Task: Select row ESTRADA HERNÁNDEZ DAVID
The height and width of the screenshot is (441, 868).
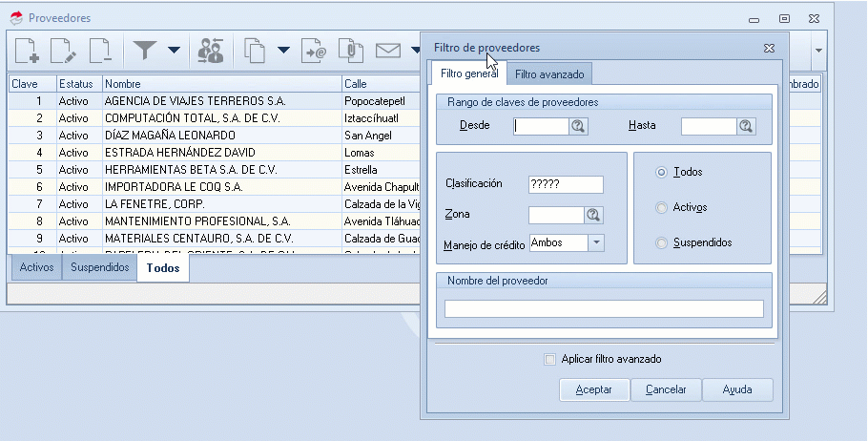Action: [215, 153]
